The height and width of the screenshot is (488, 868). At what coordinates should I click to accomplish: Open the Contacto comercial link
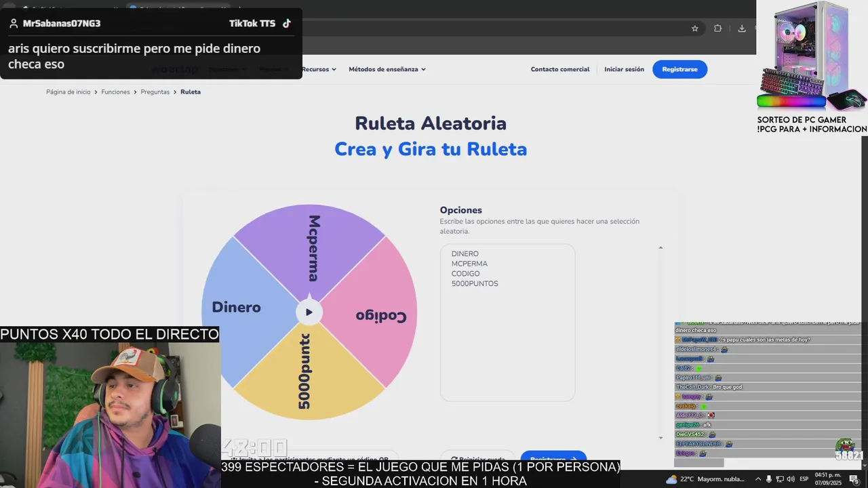tap(560, 69)
